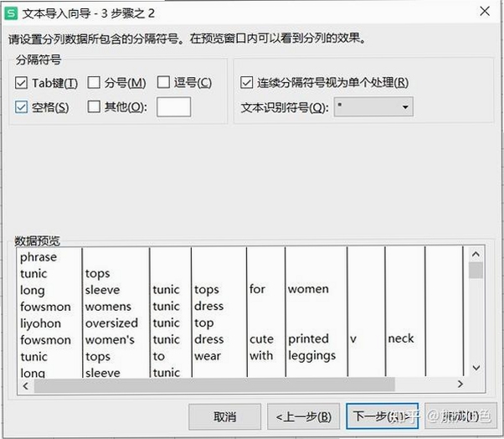Go back with 上一步(B) button
This screenshot has width=504, height=439.
pos(303,416)
